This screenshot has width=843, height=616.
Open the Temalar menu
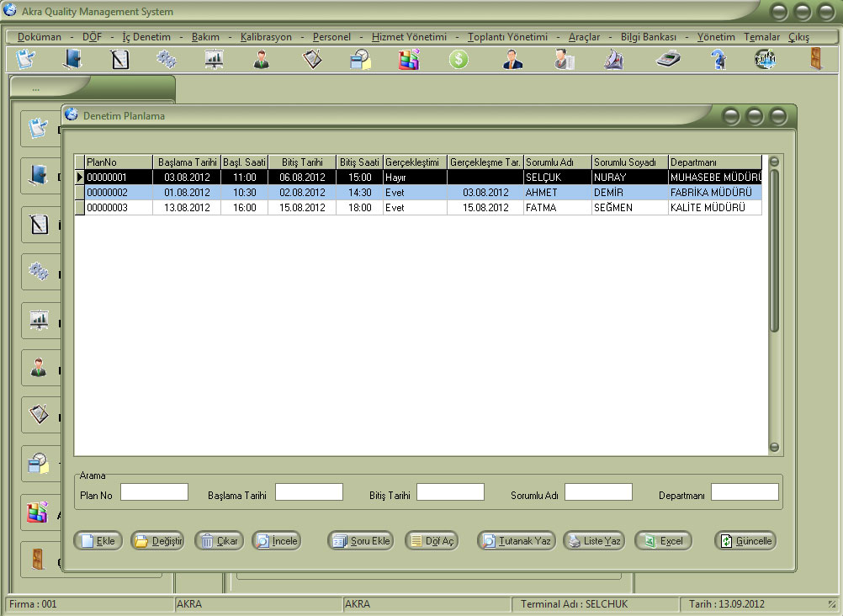pos(762,36)
